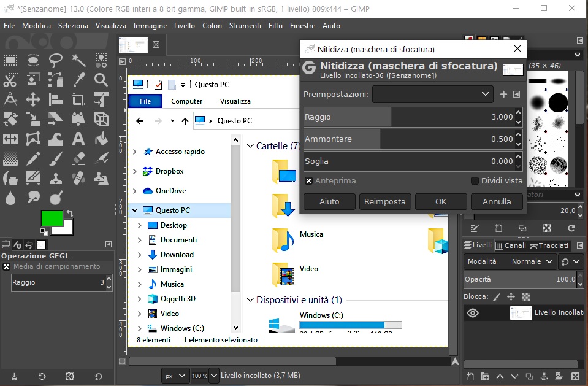Switch to the Tracciati tab
Image resolution: width=588 pixels, height=386 pixels.
point(549,245)
